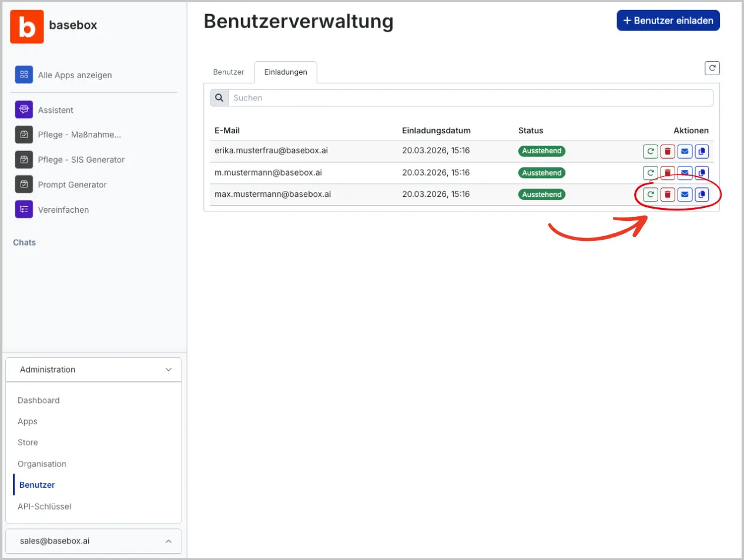
Task: Select the Einladungen tab
Action: click(x=285, y=72)
